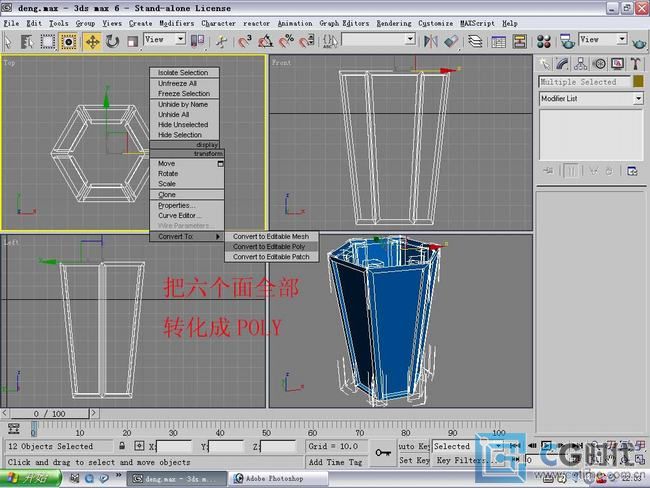Click Hide Unselected in quad menu

tap(184, 124)
